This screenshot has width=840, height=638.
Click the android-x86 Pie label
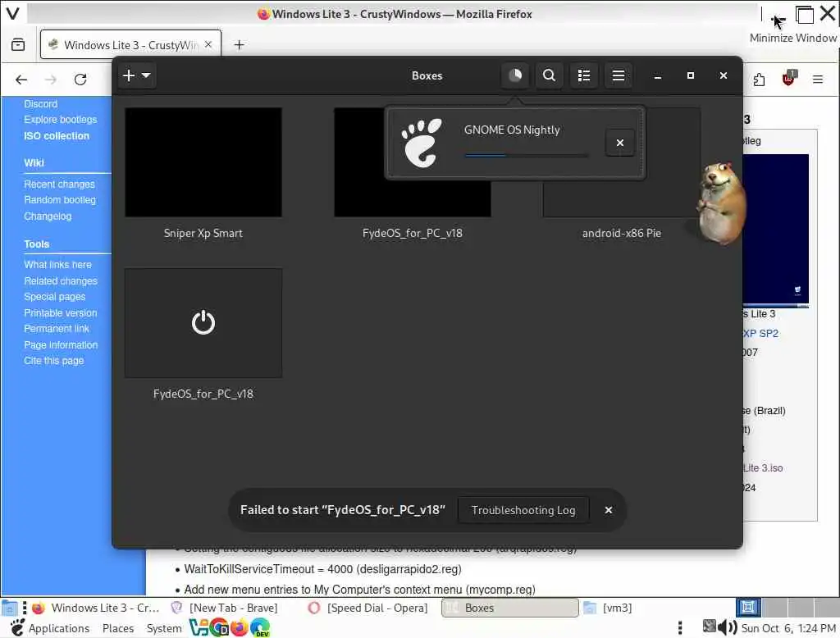(622, 233)
